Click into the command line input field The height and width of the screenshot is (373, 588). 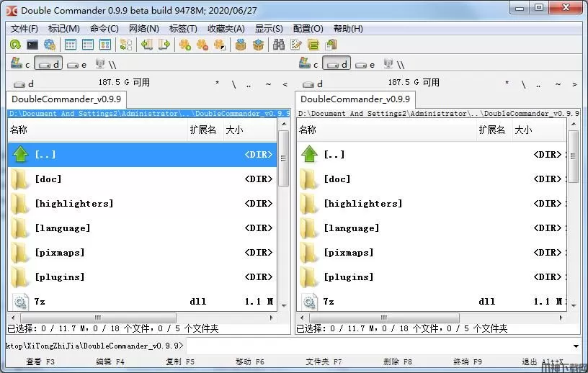click(x=378, y=346)
